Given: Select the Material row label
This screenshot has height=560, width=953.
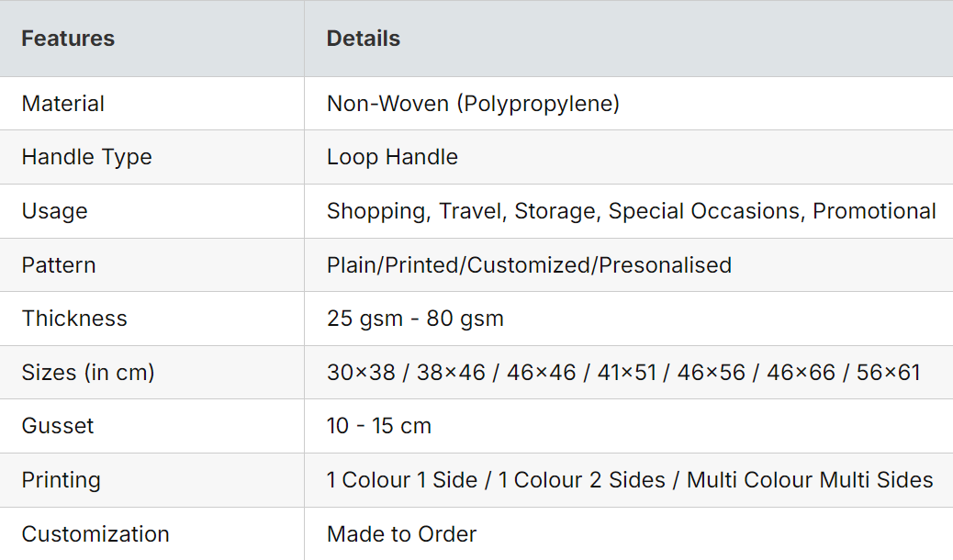Looking at the screenshot, I should (x=62, y=104).
